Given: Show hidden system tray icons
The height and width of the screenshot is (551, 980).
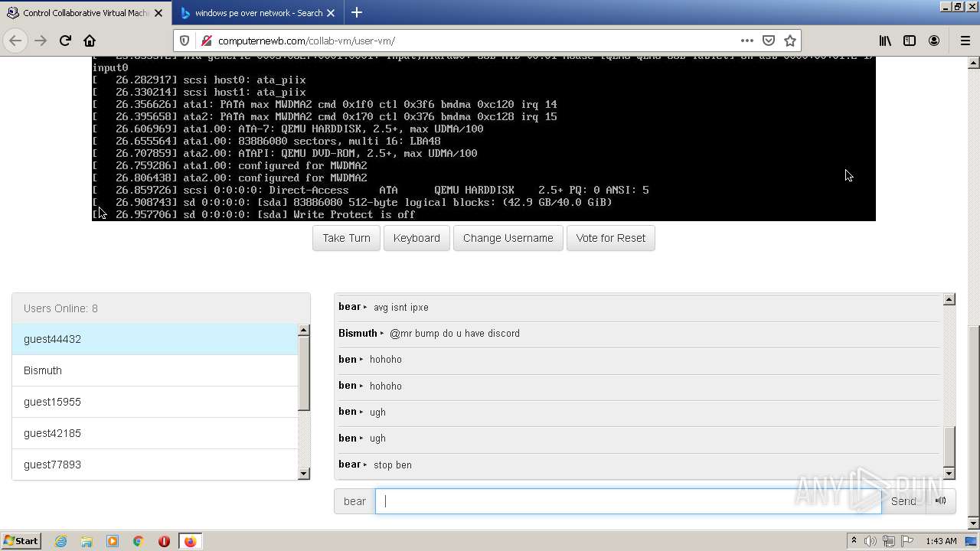Looking at the screenshot, I should point(854,541).
